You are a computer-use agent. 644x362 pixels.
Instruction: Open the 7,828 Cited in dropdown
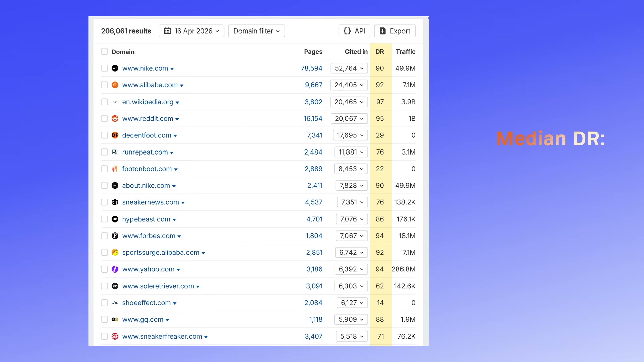tap(352, 186)
